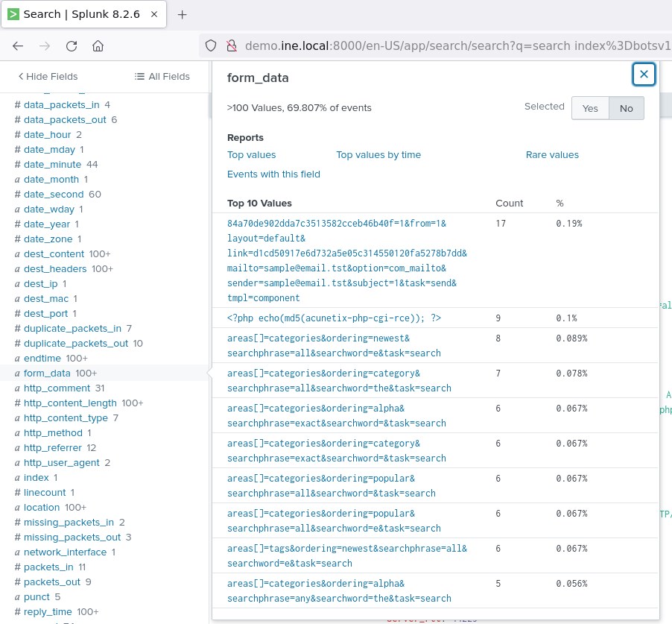
Task: Open dest_port field summary
Action: coord(45,314)
